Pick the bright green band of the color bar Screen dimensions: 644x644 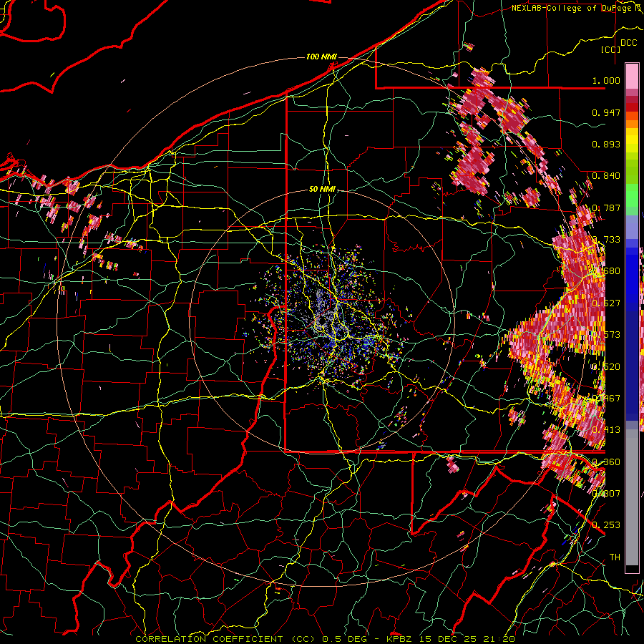click(x=632, y=195)
